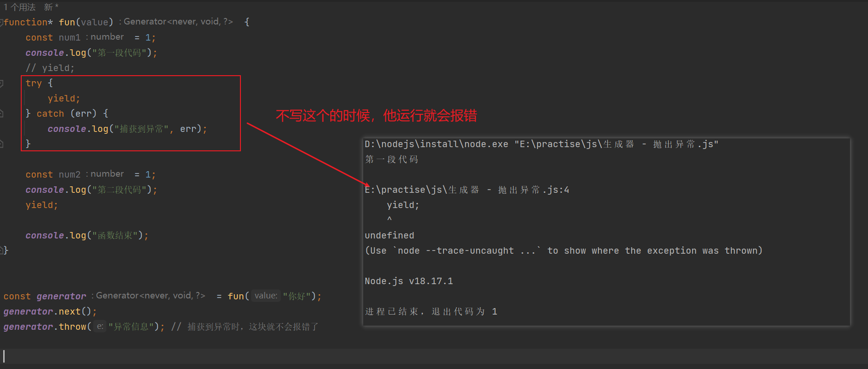Click the generator.next() call
Screen dimensions: 868x369
point(50,311)
